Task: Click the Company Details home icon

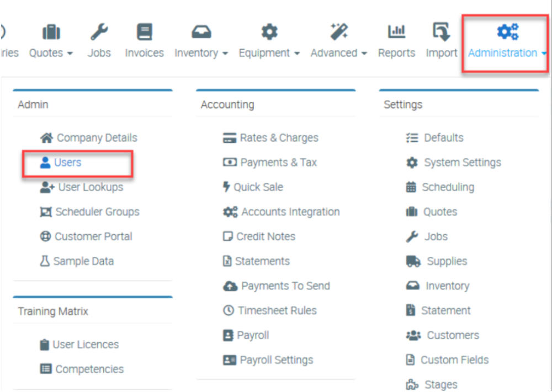Action: point(47,138)
